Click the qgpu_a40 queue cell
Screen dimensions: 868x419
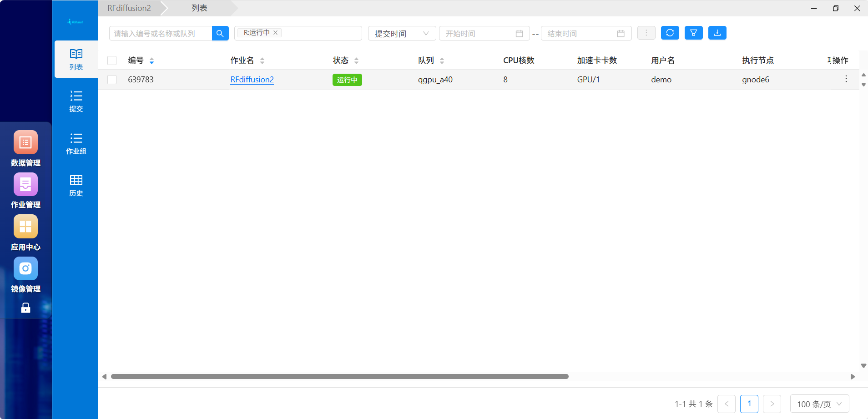pos(435,80)
